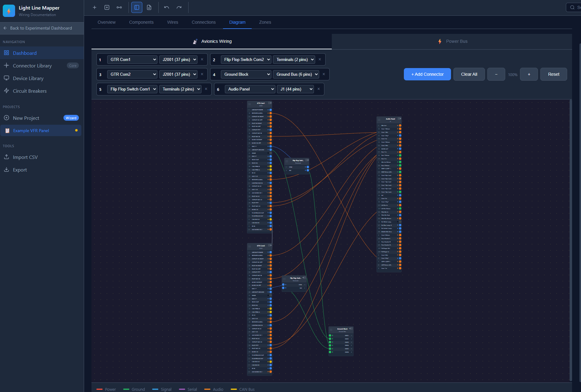Switch to the Connections tab
This screenshot has height=392, width=581.
[203, 22]
